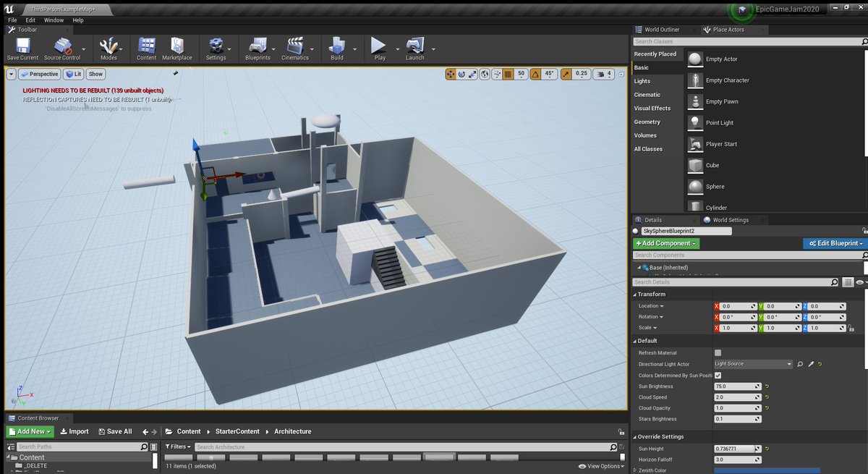This screenshot has width=868, height=474.
Task: Select the Empty Character actor icon
Action: 695,80
